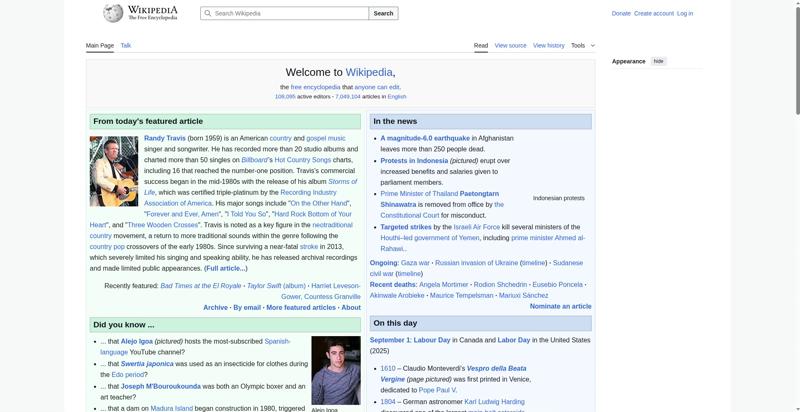Select the Main Page tab
This screenshot has width=800, height=412.
[99, 45]
